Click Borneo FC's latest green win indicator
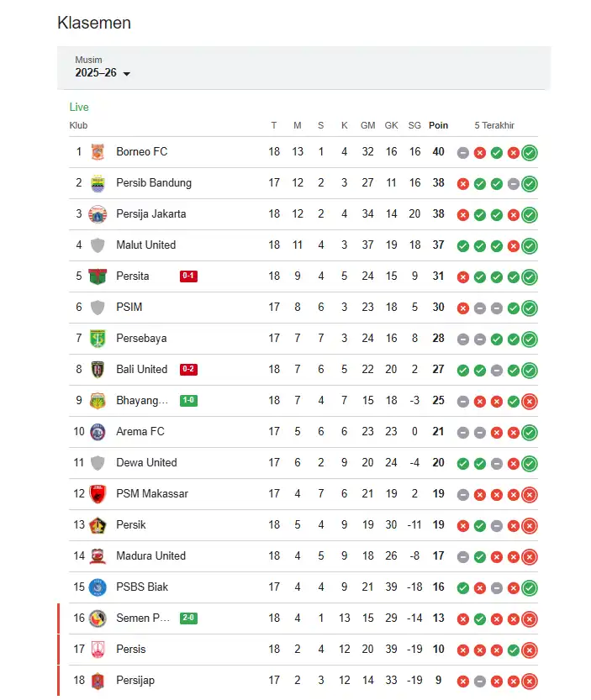This screenshot has height=700, width=591. coord(529,152)
